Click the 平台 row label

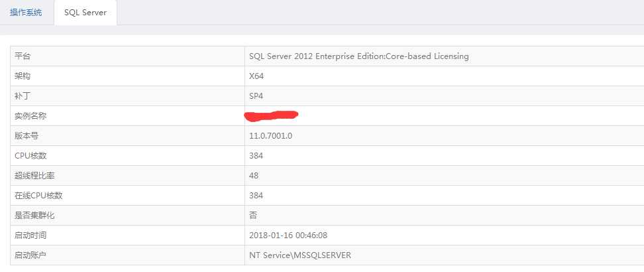(x=23, y=56)
